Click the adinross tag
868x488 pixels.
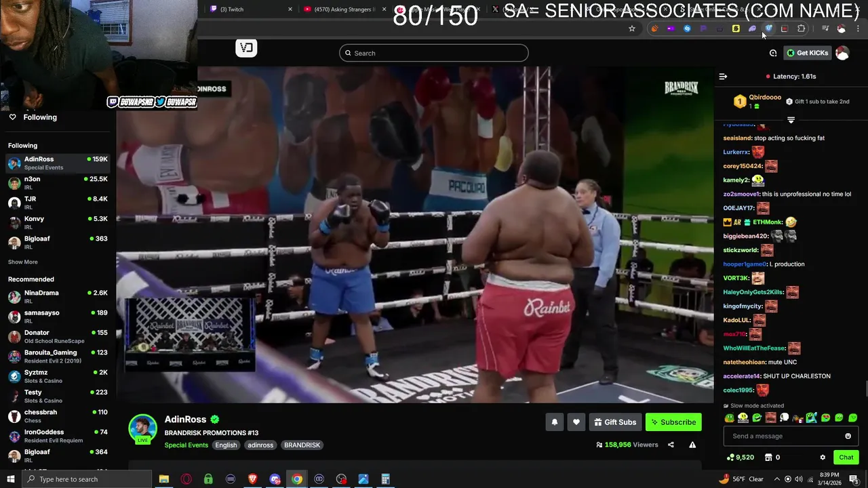coord(260,445)
